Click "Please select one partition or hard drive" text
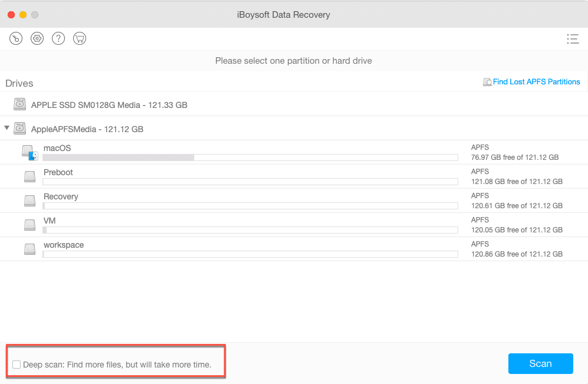Screen dimensions: 588x384 (x=294, y=61)
